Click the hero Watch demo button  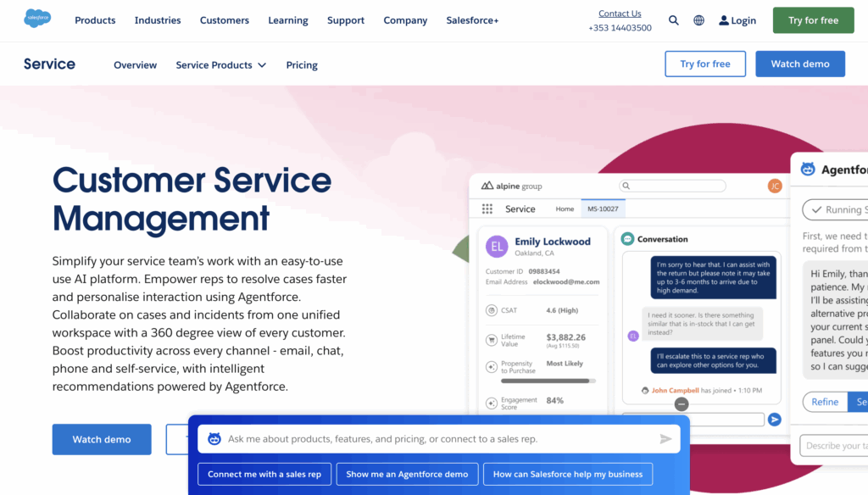(x=102, y=439)
